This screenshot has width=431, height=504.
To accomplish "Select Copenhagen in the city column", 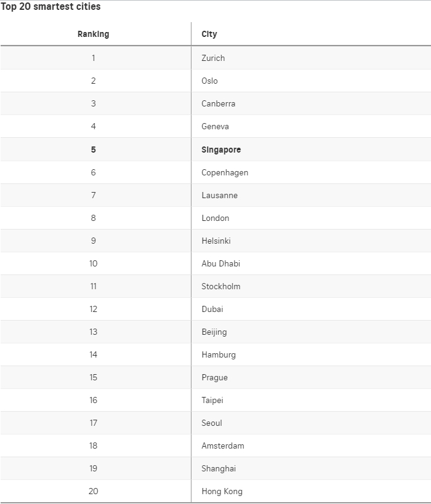I will [225, 172].
